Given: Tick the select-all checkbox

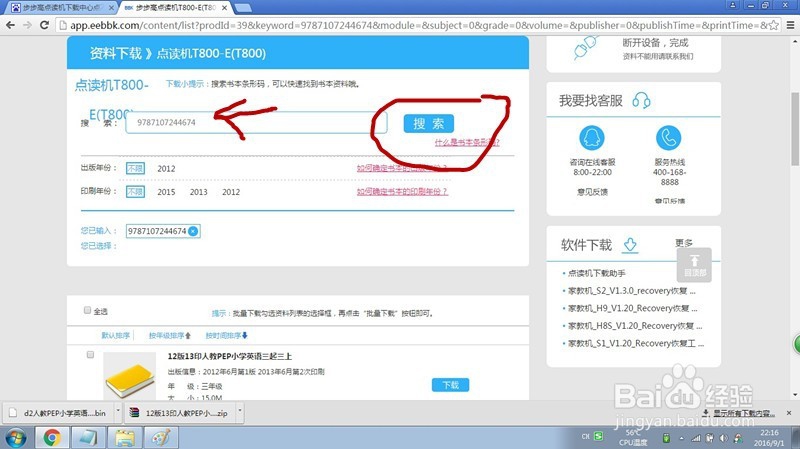Looking at the screenshot, I should 87,310.
